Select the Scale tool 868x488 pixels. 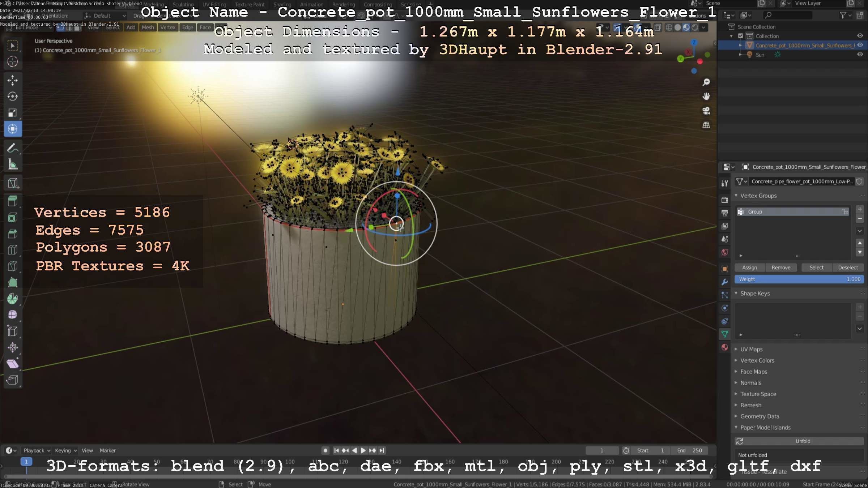[13, 113]
